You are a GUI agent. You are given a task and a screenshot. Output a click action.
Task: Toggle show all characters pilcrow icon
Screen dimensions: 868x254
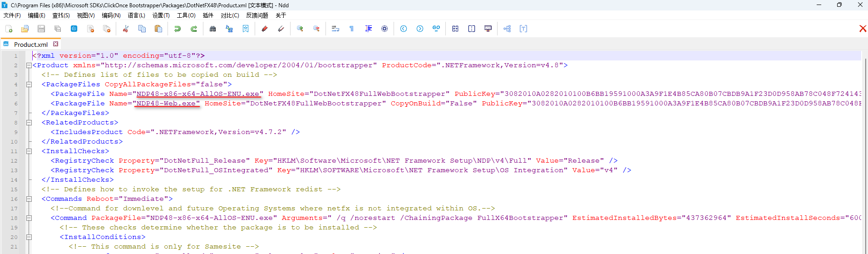pos(352,29)
